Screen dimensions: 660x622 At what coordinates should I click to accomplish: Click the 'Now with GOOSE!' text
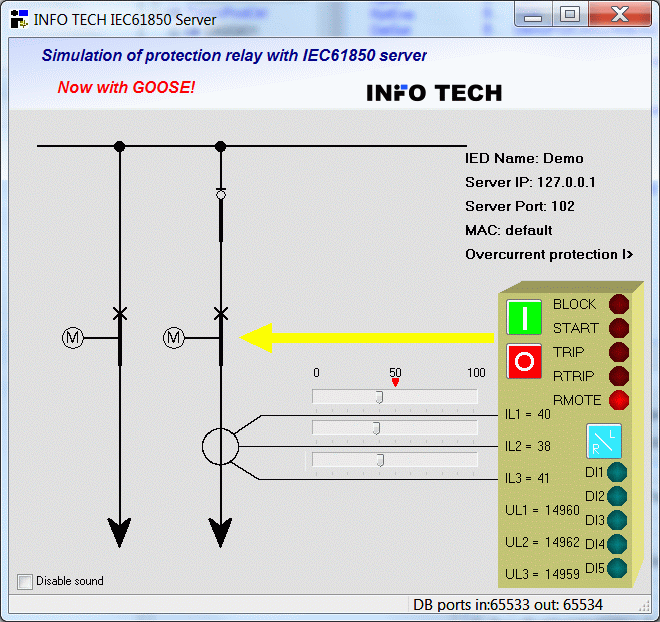126,88
